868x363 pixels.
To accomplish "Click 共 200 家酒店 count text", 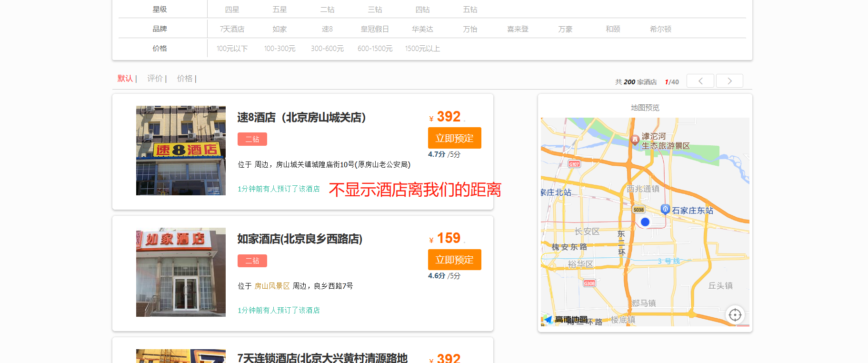I will (x=636, y=82).
